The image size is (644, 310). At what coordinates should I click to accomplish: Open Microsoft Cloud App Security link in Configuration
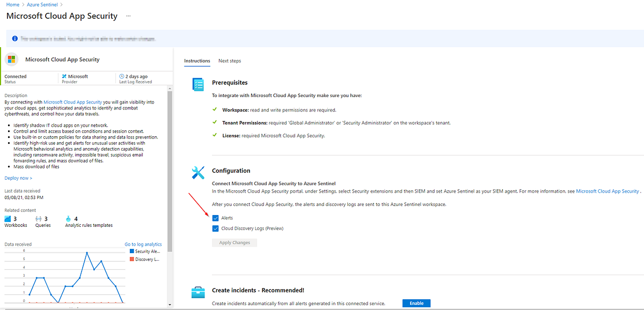point(608,191)
